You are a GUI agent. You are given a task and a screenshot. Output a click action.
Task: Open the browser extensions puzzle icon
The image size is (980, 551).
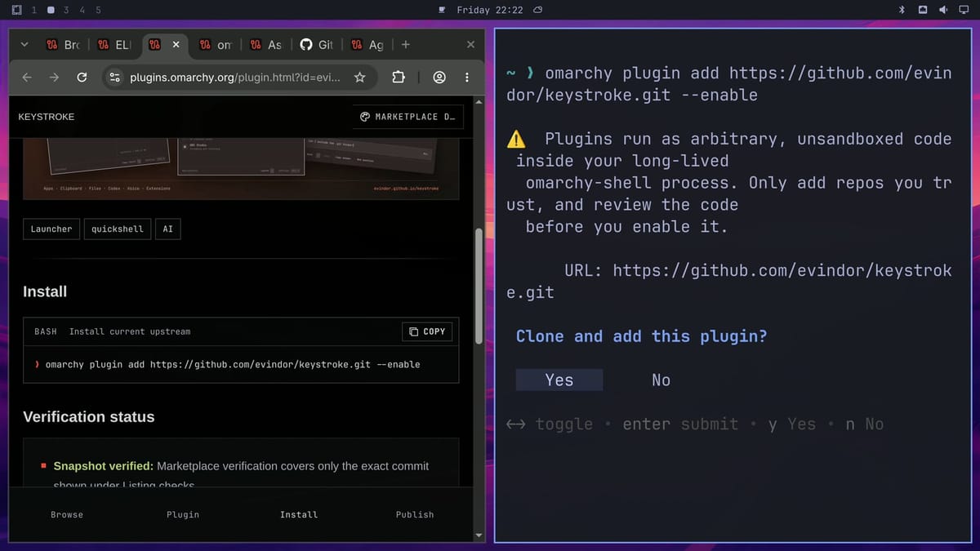pyautogui.click(x=399, y=78)
